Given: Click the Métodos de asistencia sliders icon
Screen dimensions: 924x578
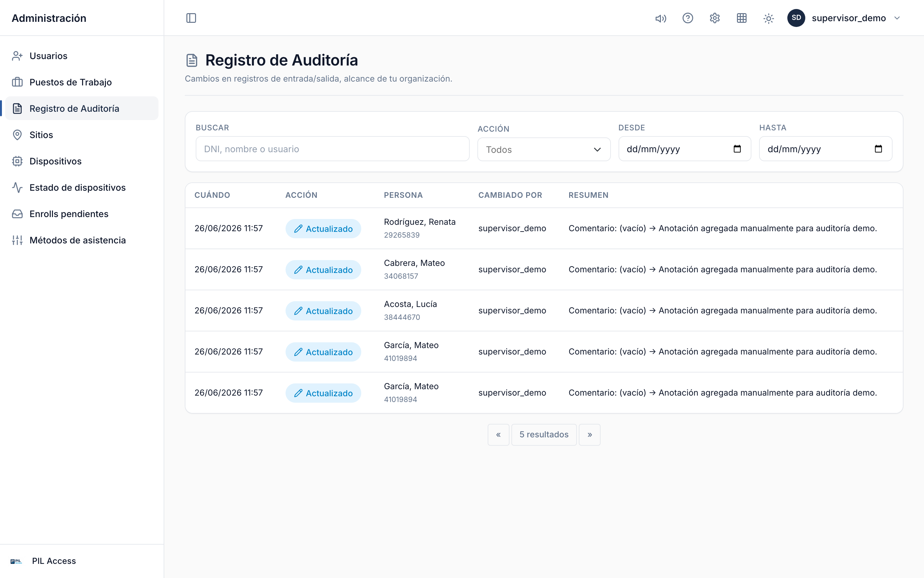Looking at the screenshot, I should pos(17,240).
